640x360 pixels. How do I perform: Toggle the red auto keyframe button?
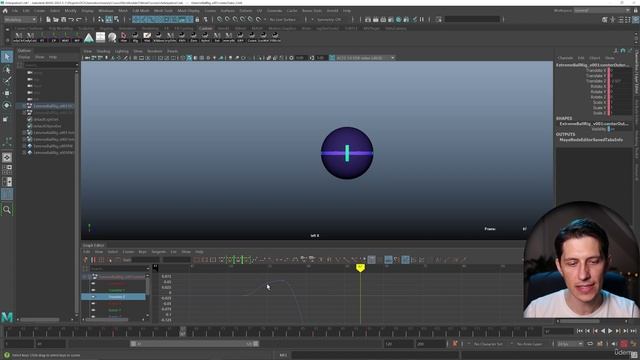click(624, 344)
